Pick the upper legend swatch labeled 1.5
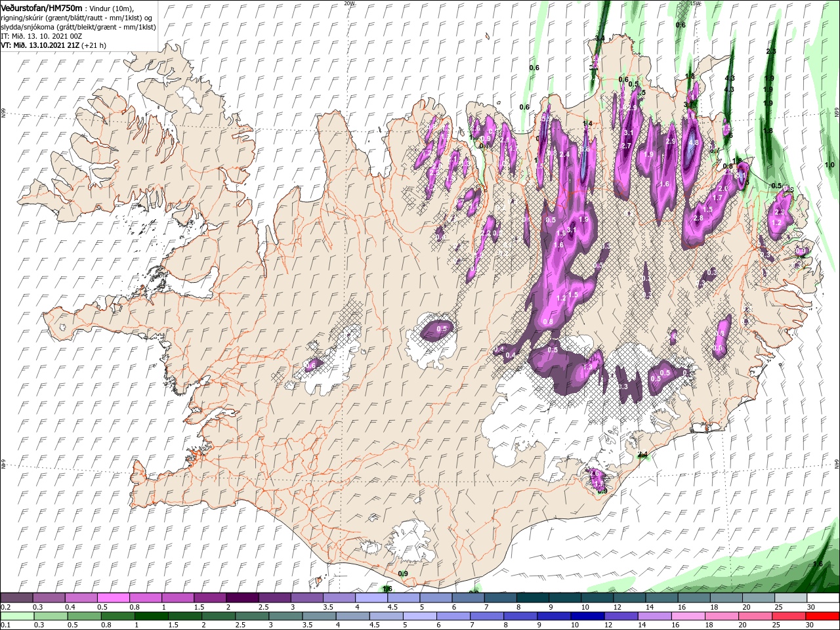Screen dimensions: 840x630 tap(209, 598)
